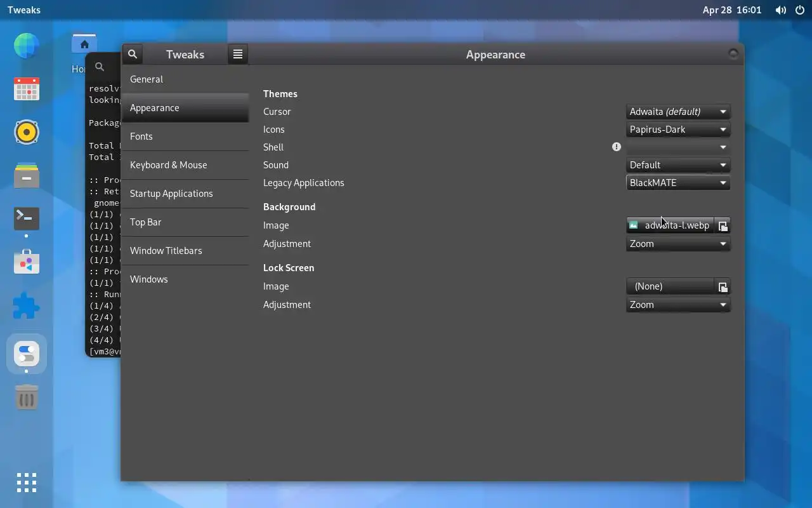
Task: Switch to Top Bar settings
Action: pyautogui.click(x=185, y=222)
